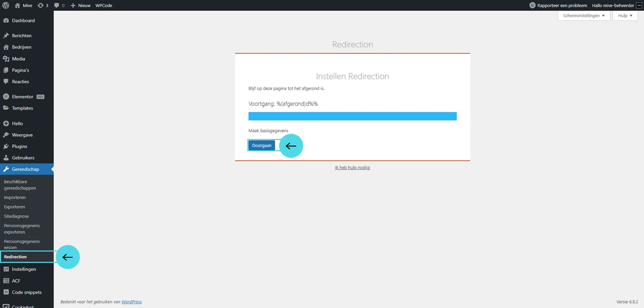Click the Media library icon
This screenshot has width=644, height=308.
pos(6,59)
